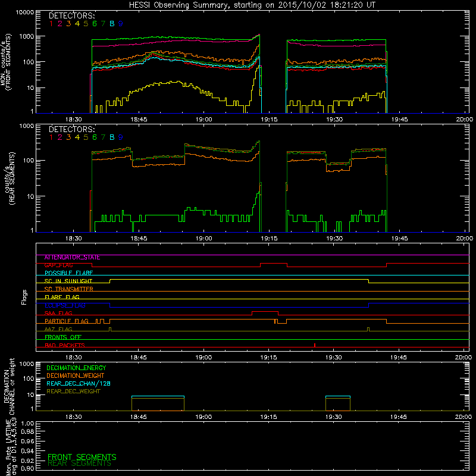Click the cyan decimation block near 18:45
The height and width of the screenshot is (476, 476).
coord(158,397)
